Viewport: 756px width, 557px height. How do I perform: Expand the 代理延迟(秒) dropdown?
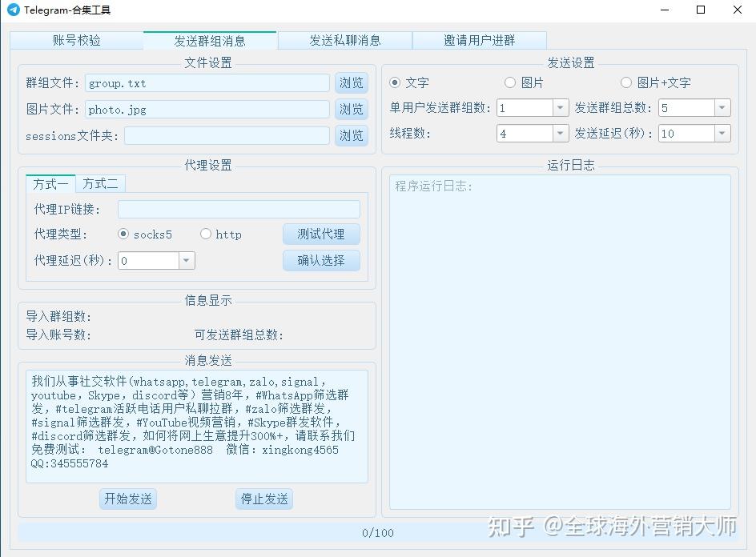(186, 261)
